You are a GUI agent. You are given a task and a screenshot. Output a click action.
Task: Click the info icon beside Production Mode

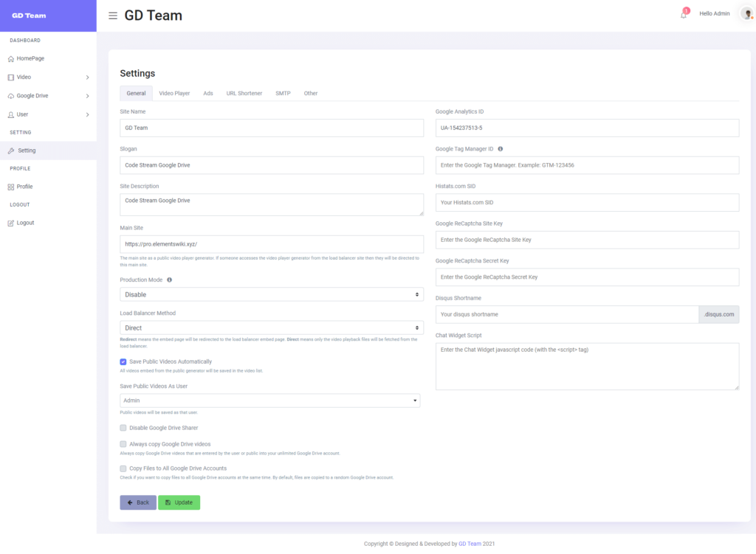(x=169, y=280)
